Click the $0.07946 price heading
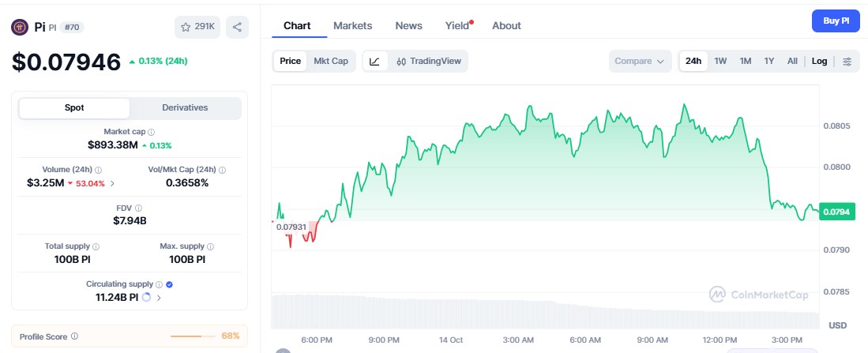Screen dimensions: 868x353 66,62
